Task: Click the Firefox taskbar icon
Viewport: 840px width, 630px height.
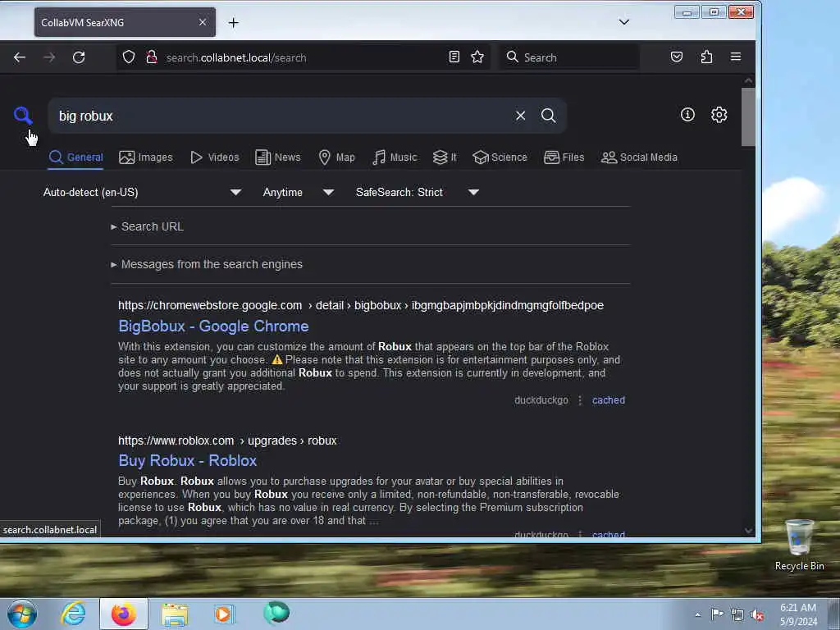Action: [124, 614]
